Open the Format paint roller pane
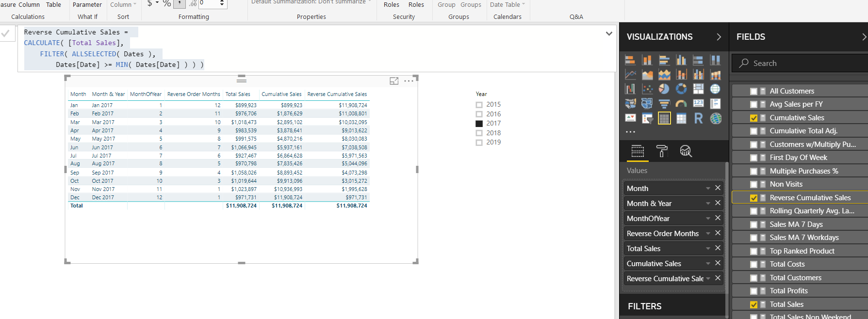 point(662,151)
